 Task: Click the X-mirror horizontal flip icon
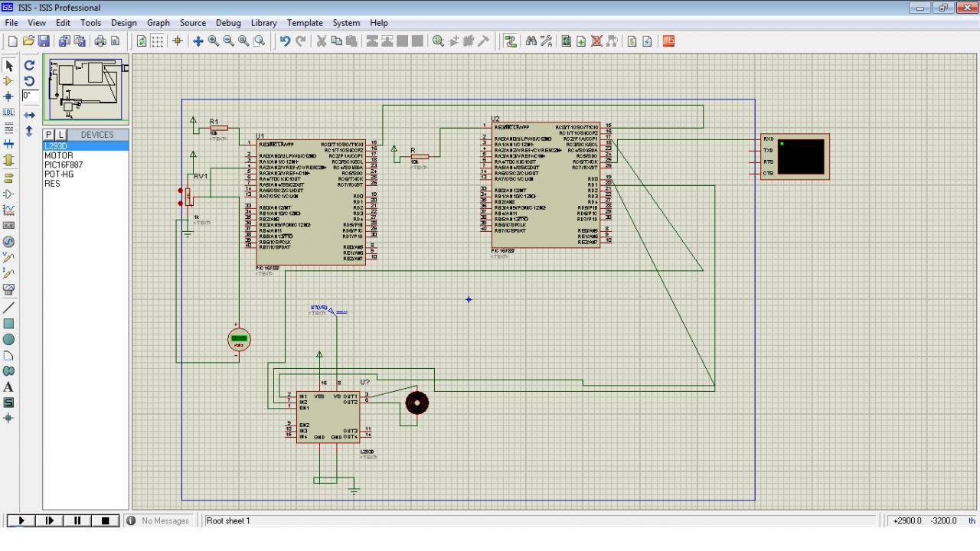(30, 115)
